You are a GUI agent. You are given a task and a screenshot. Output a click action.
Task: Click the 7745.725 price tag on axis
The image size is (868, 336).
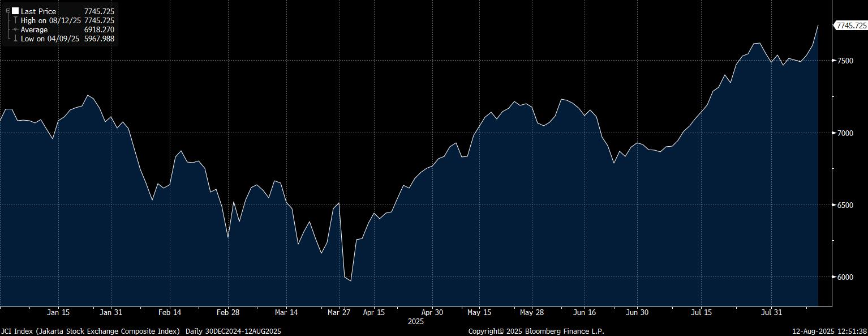[851, 25]
